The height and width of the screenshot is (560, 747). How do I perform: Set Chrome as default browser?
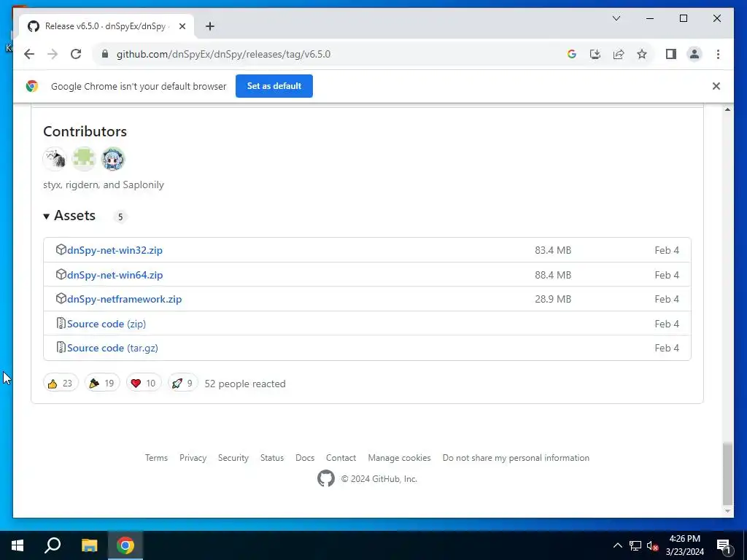point(274,86)
